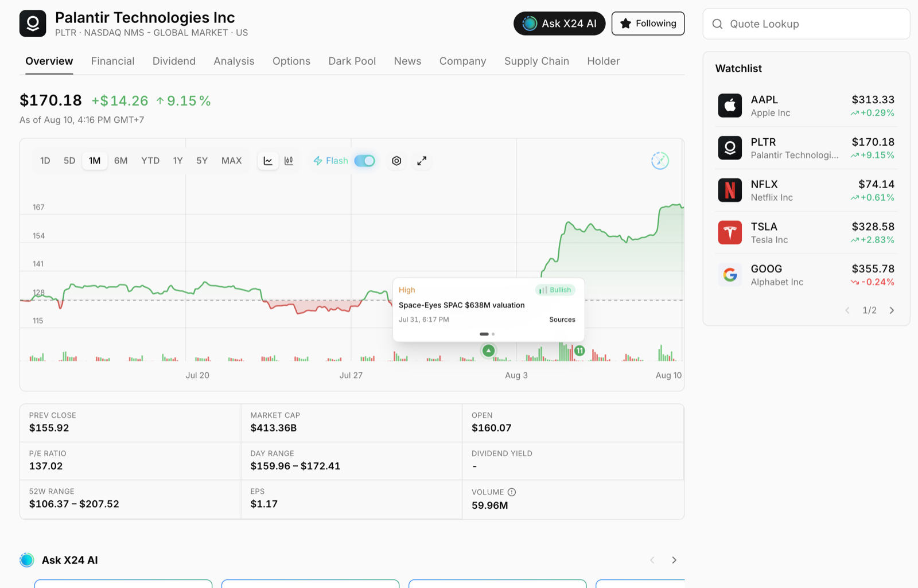Click the Flash lightning label
The image size is (918, 588).
click(x=330, y=161)
